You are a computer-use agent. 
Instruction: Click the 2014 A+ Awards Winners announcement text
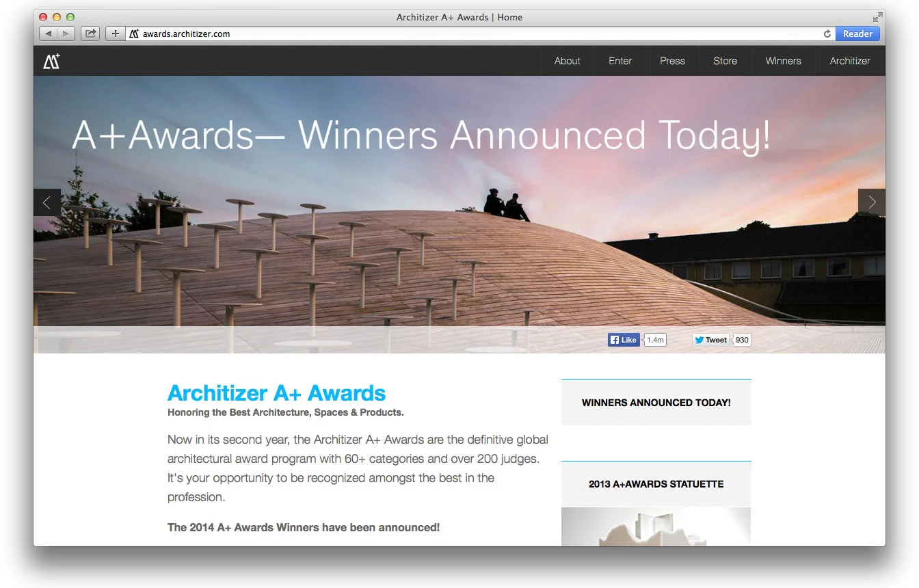click(304, 528)
